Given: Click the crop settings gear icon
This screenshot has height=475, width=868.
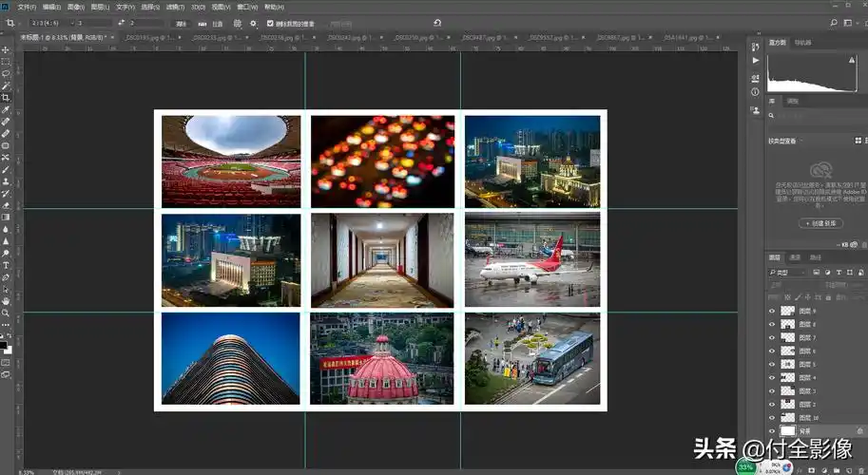Looking at the screenshot, I should point(252,23).
